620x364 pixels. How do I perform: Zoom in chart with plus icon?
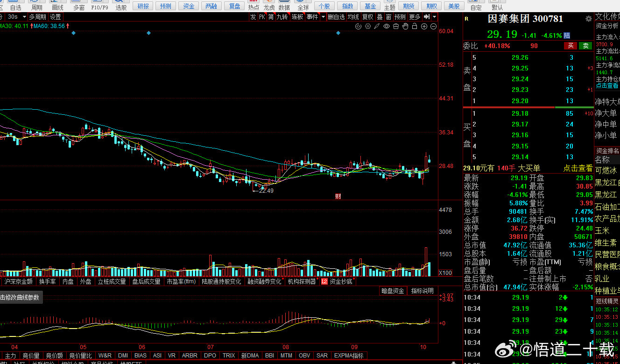point(424,27)
